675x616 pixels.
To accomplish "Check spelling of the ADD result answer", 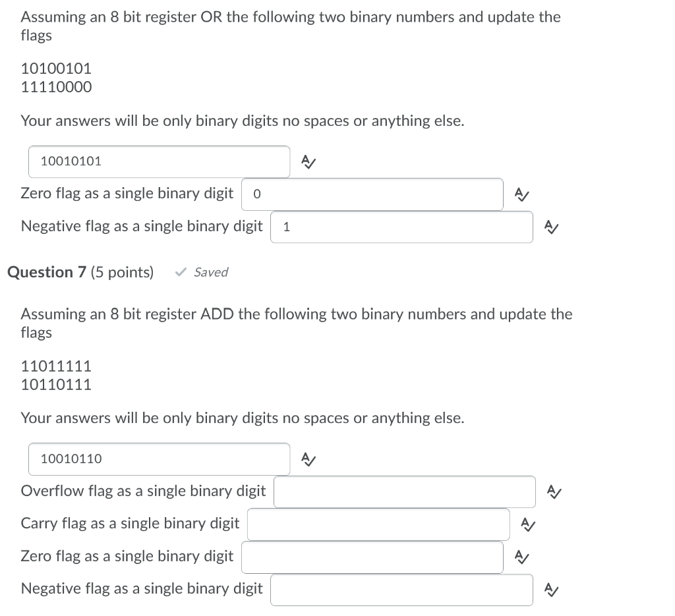I will tap(307, 459).
